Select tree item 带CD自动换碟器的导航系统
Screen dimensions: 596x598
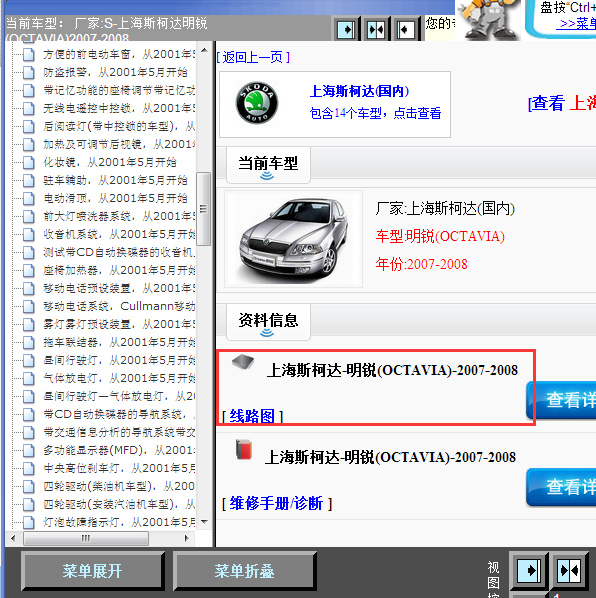[x=119, y=414]
